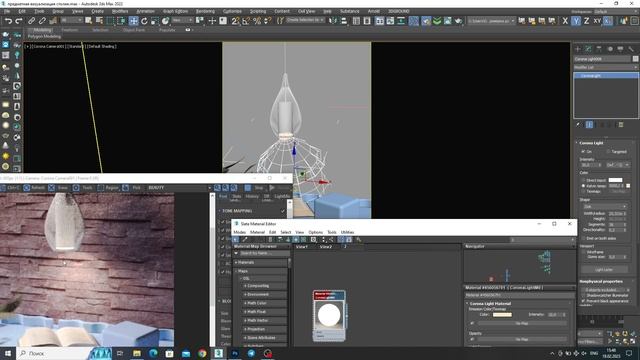Click the Light Lister button
This screenshot has height=360, width=640.
point(604,270)
